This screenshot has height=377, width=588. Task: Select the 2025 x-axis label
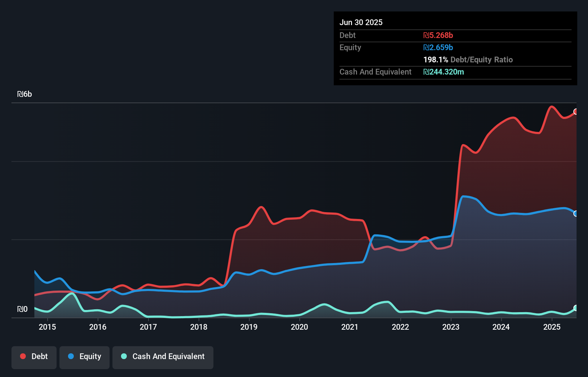coord(552,327)
